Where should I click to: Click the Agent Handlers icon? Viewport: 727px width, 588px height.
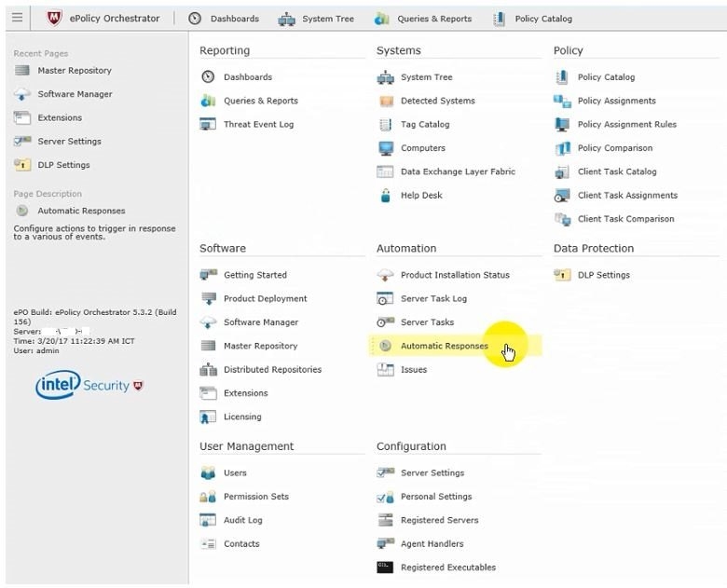[x=385, y=544]
